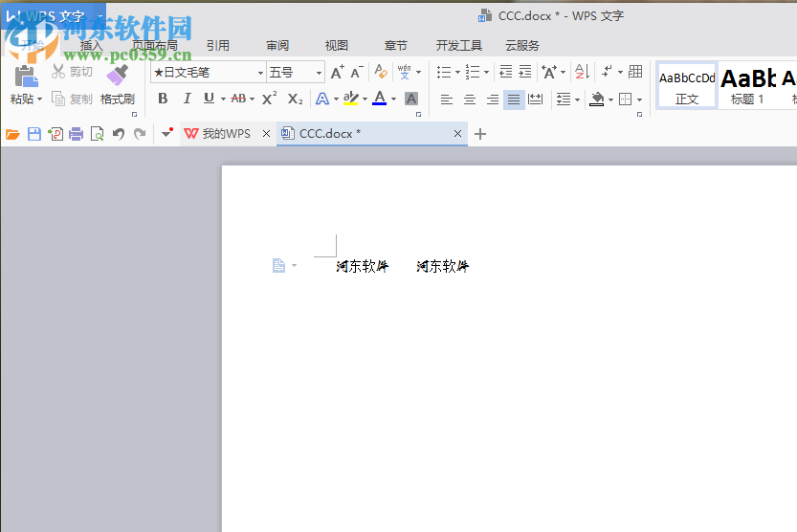Expand underline style dropdown arrow

pyautogui.click(x=223, y=100)
